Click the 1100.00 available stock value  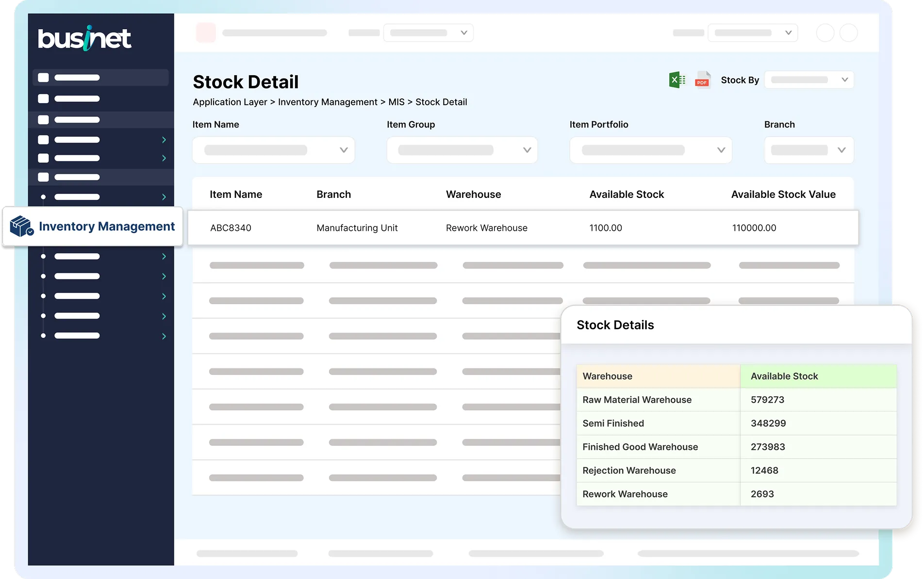(606, 228)
